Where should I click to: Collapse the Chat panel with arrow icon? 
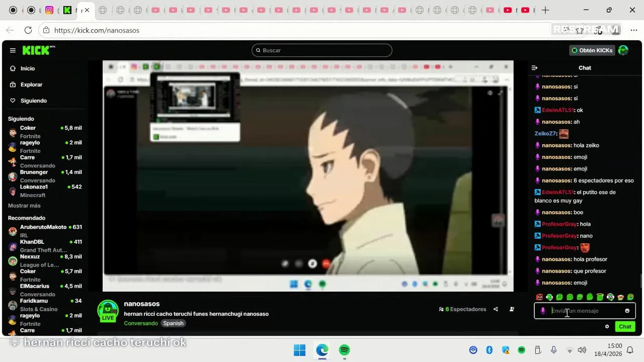(x=535, y=68)
